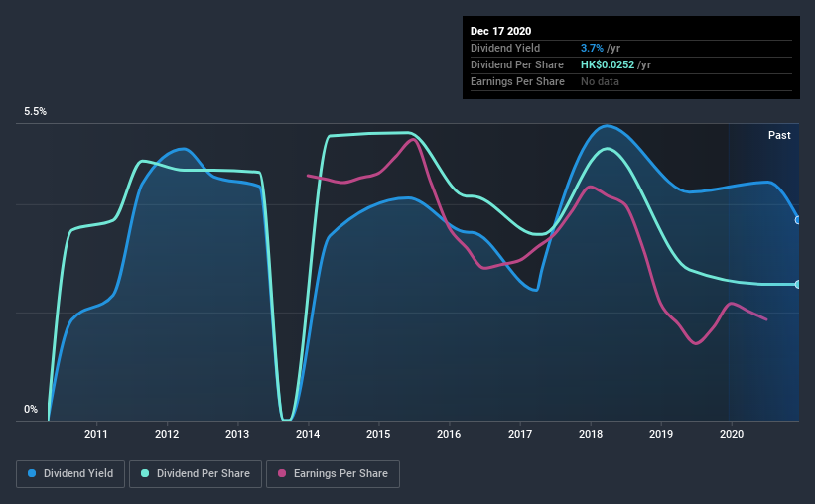Click the 2011 x-axis label
This screenshot has height=504, width=815.
[96, 434]
